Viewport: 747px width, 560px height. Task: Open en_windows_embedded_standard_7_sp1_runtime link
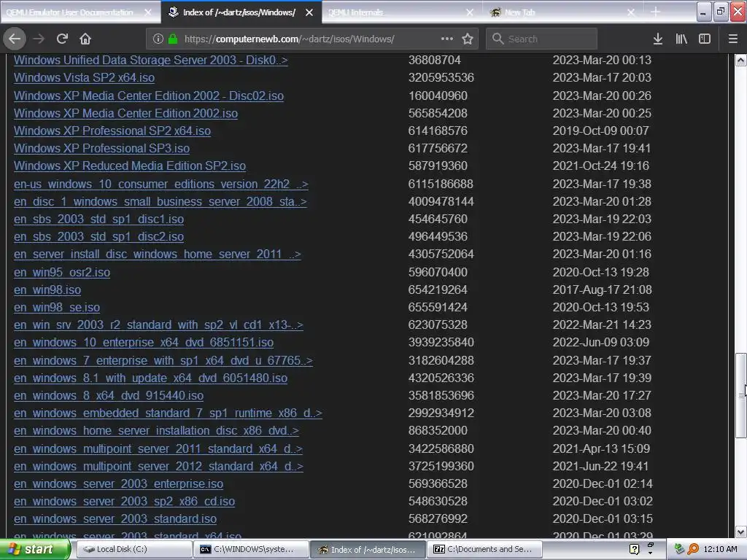point(168,414)
